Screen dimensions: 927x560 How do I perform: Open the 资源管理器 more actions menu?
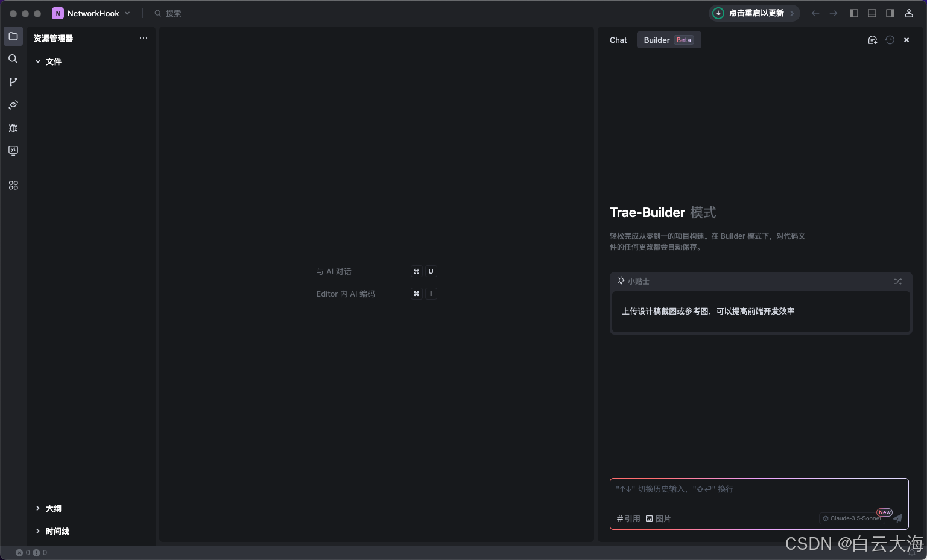click(x=144, y=38)
